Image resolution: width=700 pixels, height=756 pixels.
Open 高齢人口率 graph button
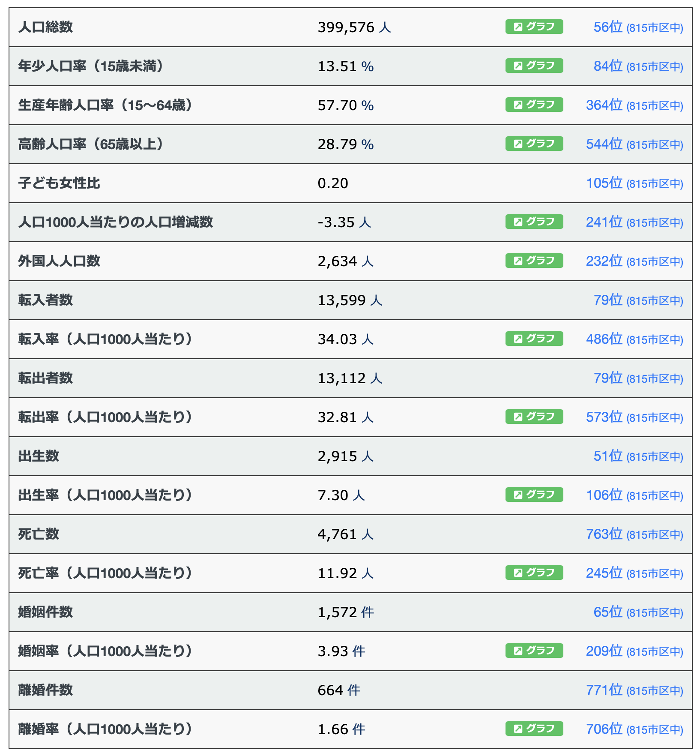tap(534, 144)
